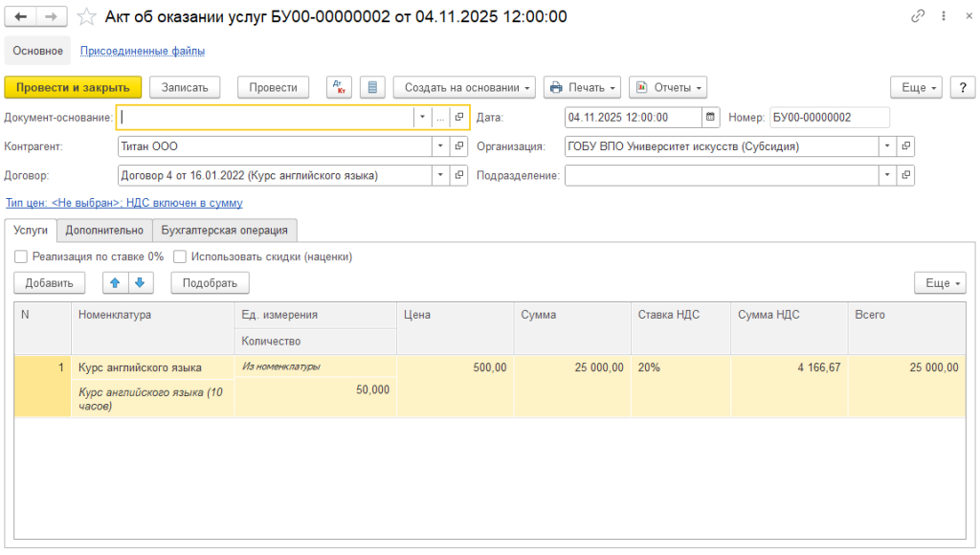The width and height of the screenshot is (980, 555).
Task: Open the Бухгалтерская операция tab
Action: (224, 230)
